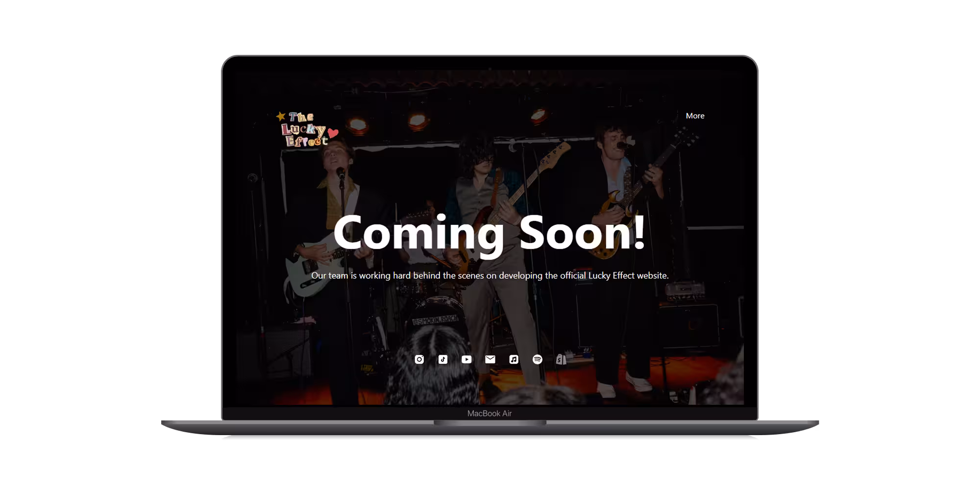Click the MacBook Air label
The image size is (980, 490).
coord(490,414)
